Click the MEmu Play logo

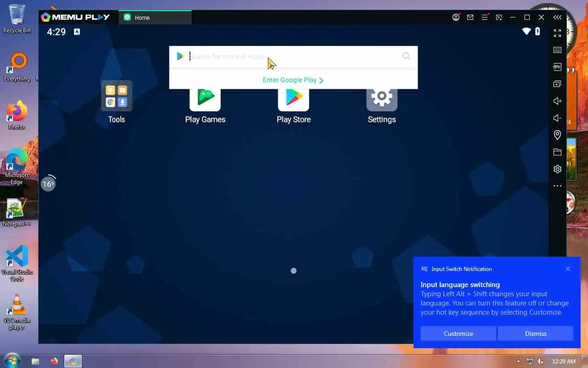pos(75,17)
